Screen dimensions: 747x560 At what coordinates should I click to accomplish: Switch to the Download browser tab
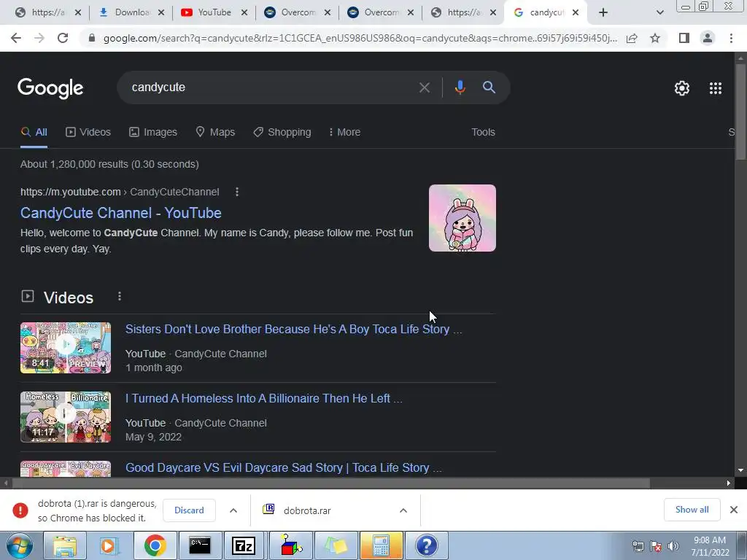tap(126, 12)
